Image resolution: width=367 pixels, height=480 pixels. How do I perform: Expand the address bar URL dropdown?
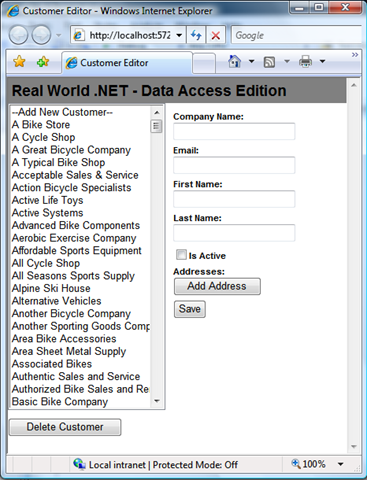click(179, 35)
